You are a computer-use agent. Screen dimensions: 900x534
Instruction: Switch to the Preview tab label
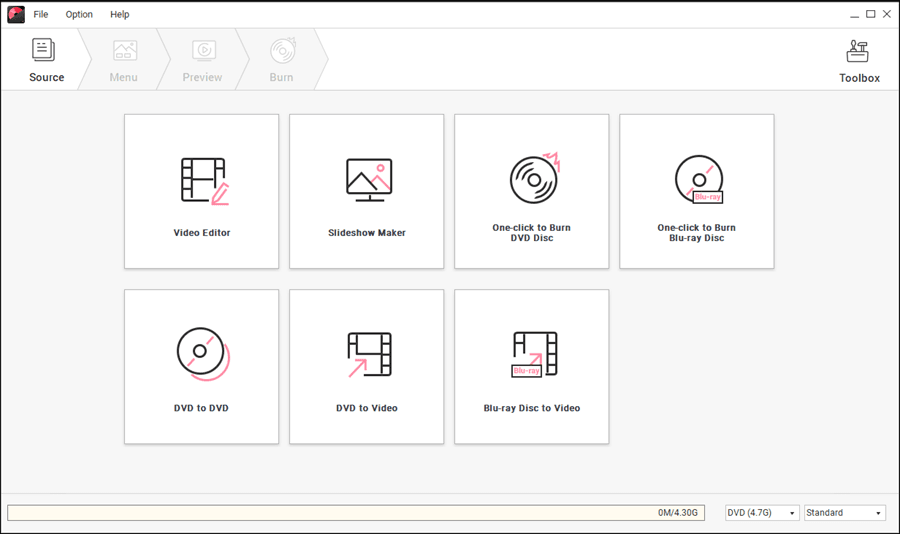pyautogui.click(x=202, y=77)
